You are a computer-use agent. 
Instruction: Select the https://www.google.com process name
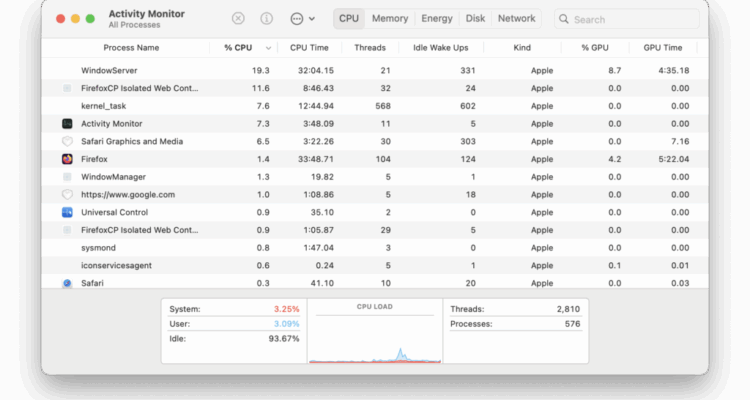tap(128, 194)
